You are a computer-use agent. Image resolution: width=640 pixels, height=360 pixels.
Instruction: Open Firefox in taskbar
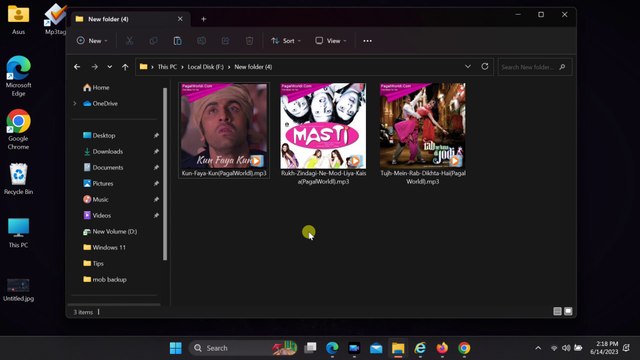(442, 348)
